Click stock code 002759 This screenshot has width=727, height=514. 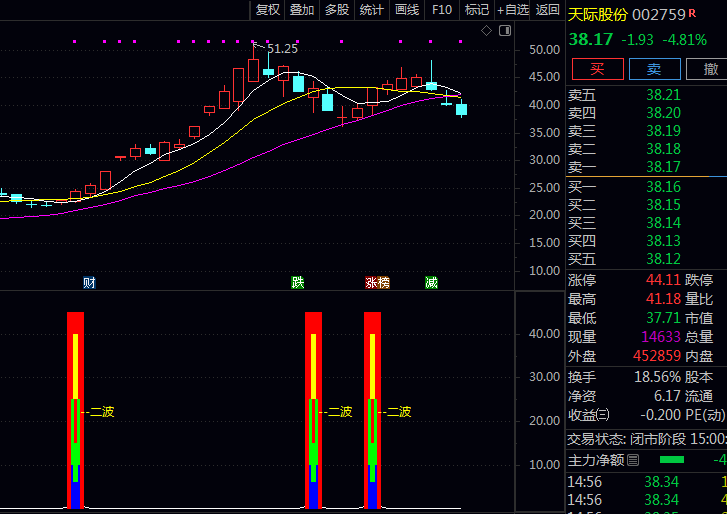tap(659, 15)
